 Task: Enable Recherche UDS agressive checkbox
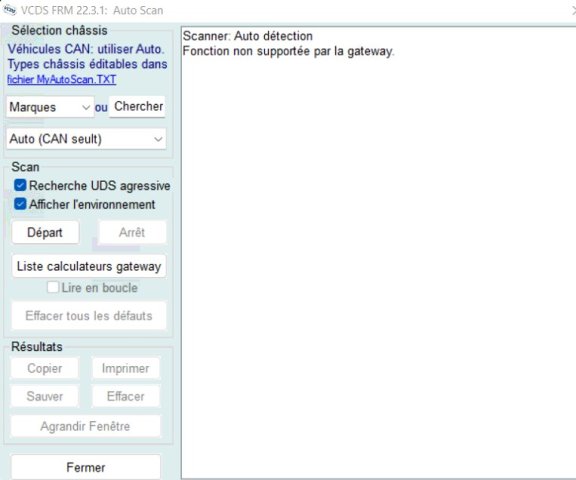click(20, 185)
